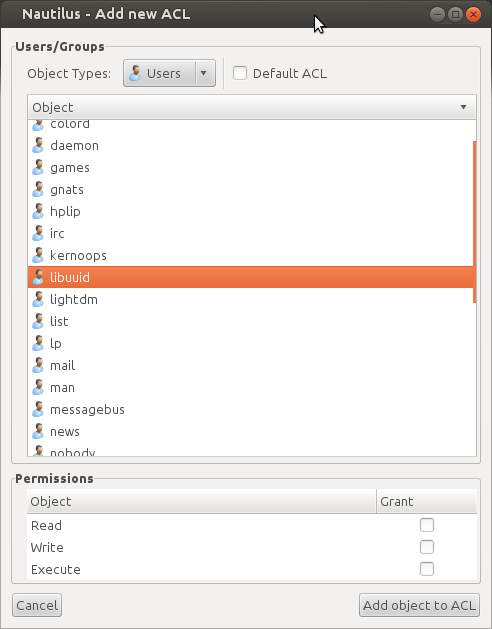Viewport: 492px width, 629px height.
Task: Select the hplip user icon
Action: point(38,211)
